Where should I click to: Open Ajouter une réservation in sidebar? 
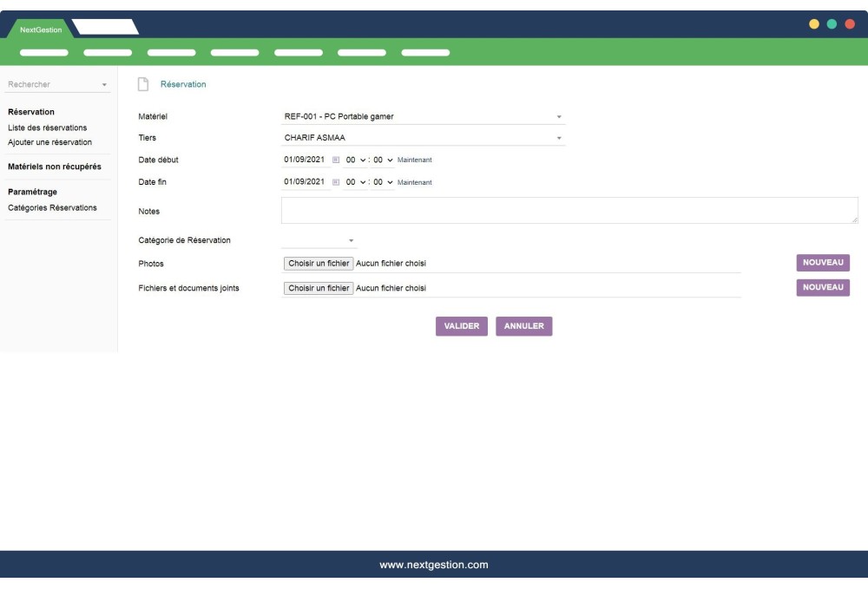(x=49, y=141)
